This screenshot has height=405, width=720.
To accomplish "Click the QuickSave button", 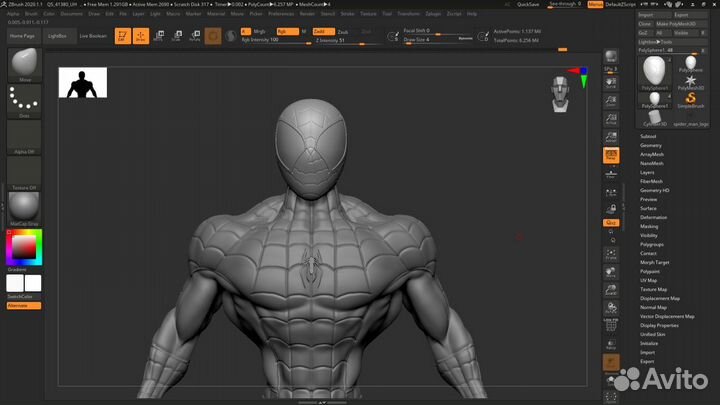I will (528, 4).
